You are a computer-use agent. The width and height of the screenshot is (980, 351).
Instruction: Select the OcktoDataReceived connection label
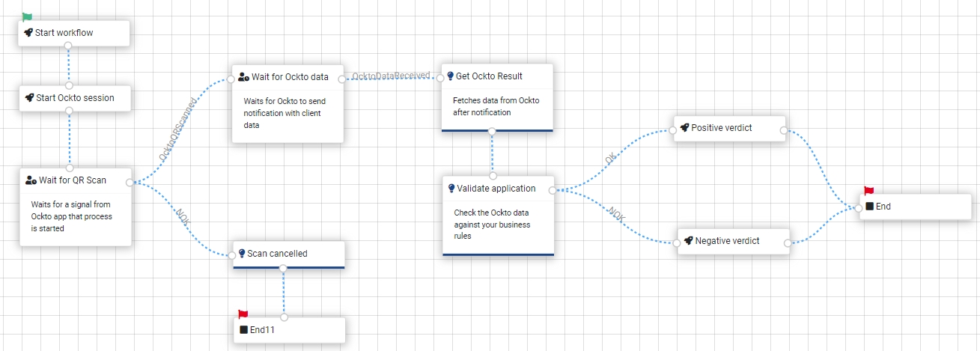click(x=391, y=76)
